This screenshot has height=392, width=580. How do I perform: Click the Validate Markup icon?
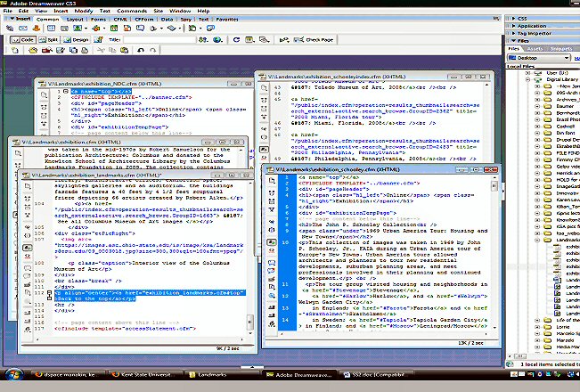click(284, 39)
